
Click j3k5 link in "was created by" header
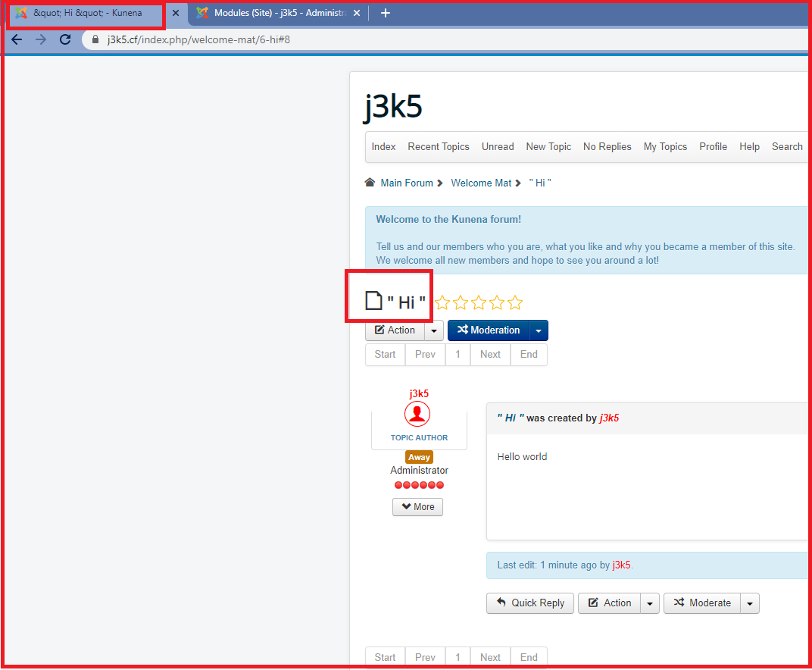click(x=609, y=418)
